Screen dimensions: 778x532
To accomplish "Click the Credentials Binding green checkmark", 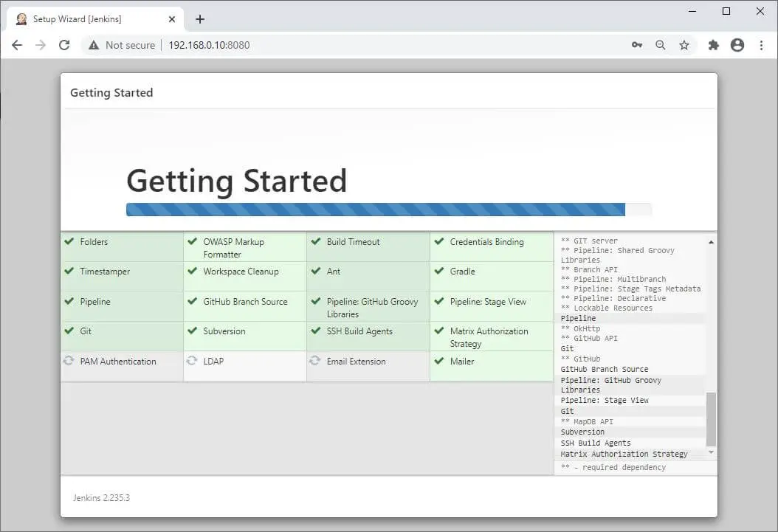I will [x=439, y=241].
